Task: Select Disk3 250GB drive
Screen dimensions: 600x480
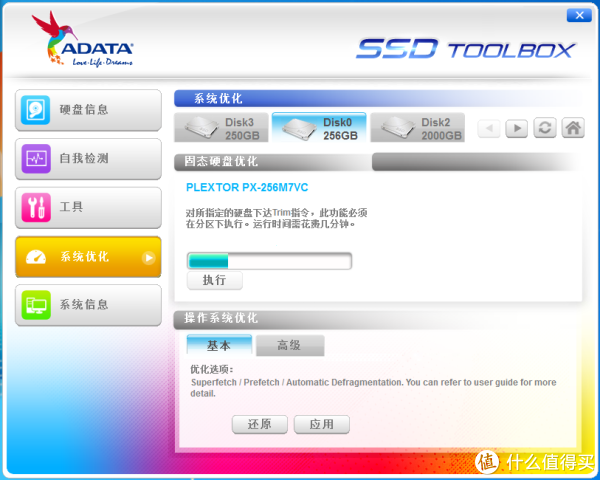Action: [x=221, y=128]
